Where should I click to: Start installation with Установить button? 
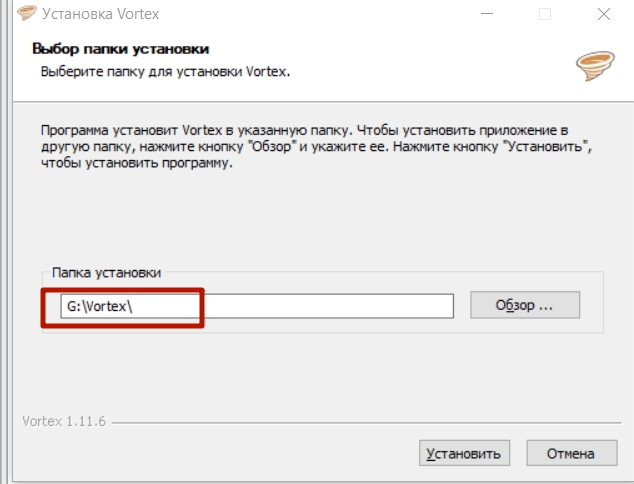click(464, 453)
